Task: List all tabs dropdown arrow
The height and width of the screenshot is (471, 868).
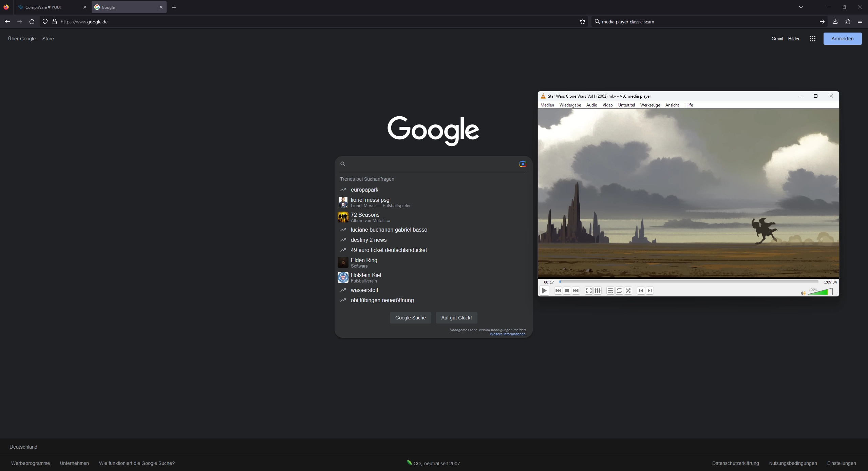Action: 801,7
